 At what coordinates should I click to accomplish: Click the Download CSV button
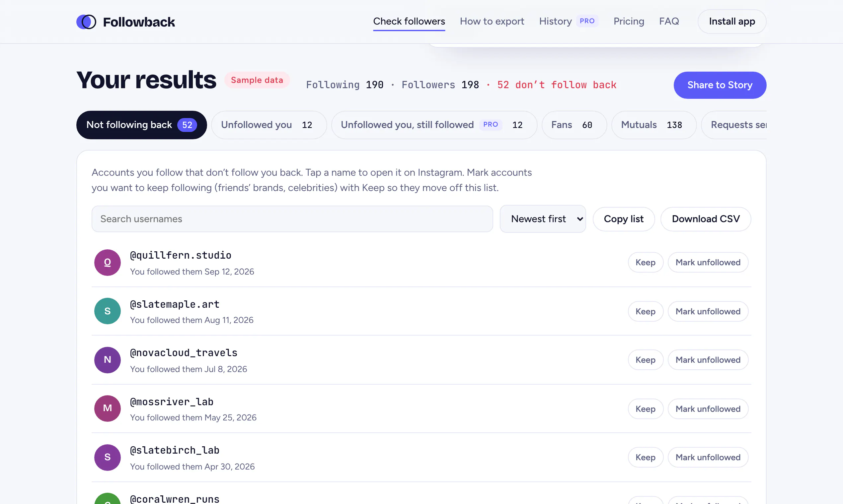pyautogui.click(x=705, y=219)
